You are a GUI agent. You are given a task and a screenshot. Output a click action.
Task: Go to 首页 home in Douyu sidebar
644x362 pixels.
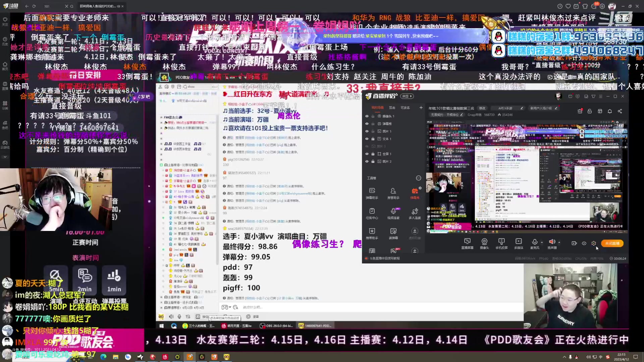(x=5, y=66)
